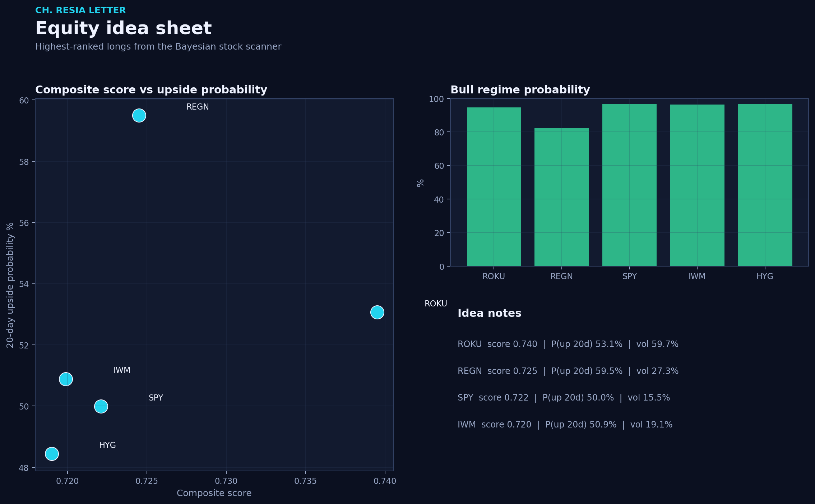Click the IWM scatter point
The image size is (815, 504).
coord(66,379)
